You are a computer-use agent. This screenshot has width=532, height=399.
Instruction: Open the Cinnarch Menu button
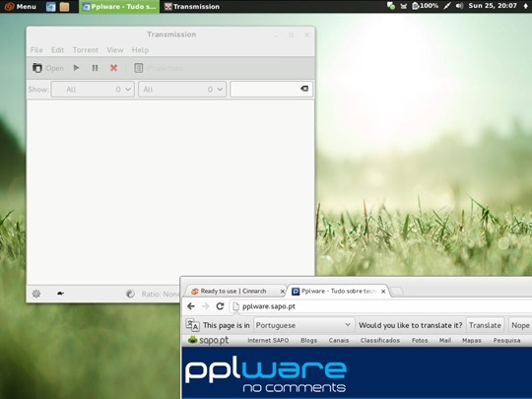click(x=20, y=7)
